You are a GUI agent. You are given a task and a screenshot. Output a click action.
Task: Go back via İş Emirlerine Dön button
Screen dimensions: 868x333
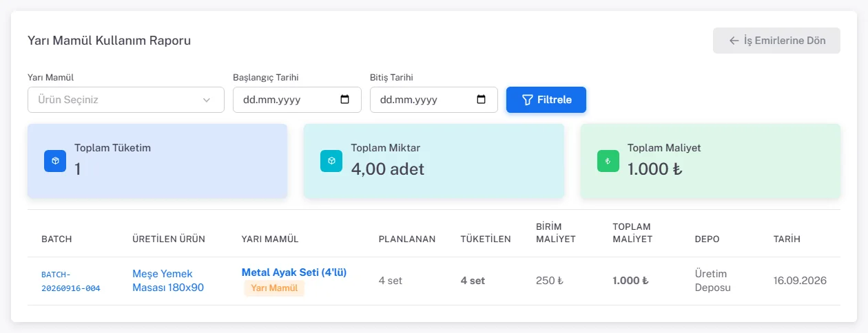point(776,41)
